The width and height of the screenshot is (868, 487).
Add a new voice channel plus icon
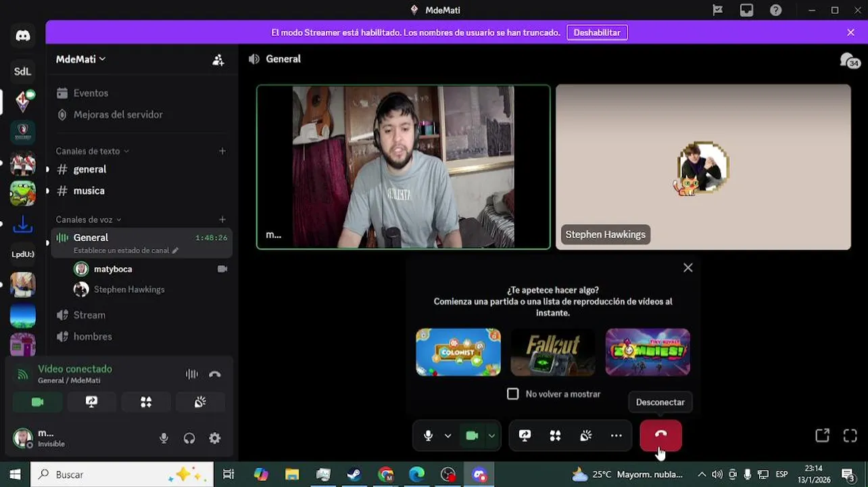point(222,219)
